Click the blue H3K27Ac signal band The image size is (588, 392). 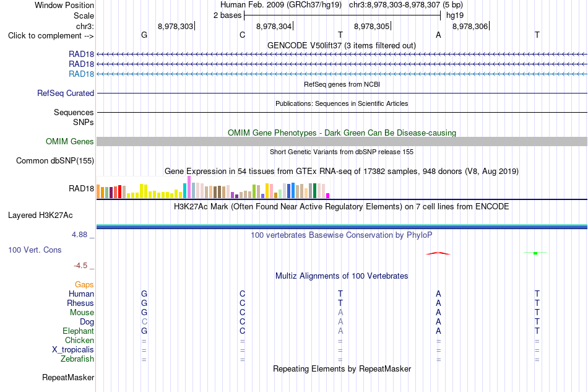[342, 227]
